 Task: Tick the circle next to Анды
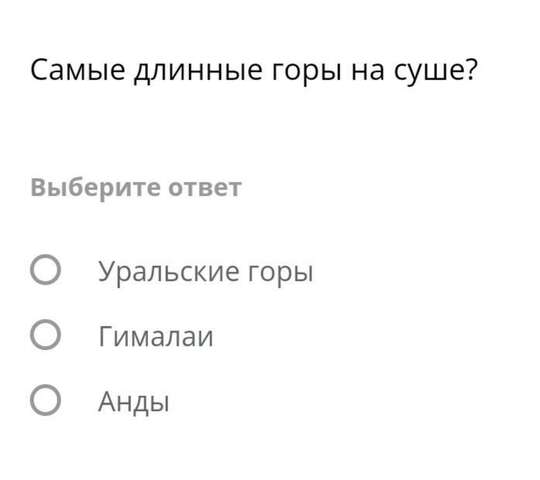(45, 400)
